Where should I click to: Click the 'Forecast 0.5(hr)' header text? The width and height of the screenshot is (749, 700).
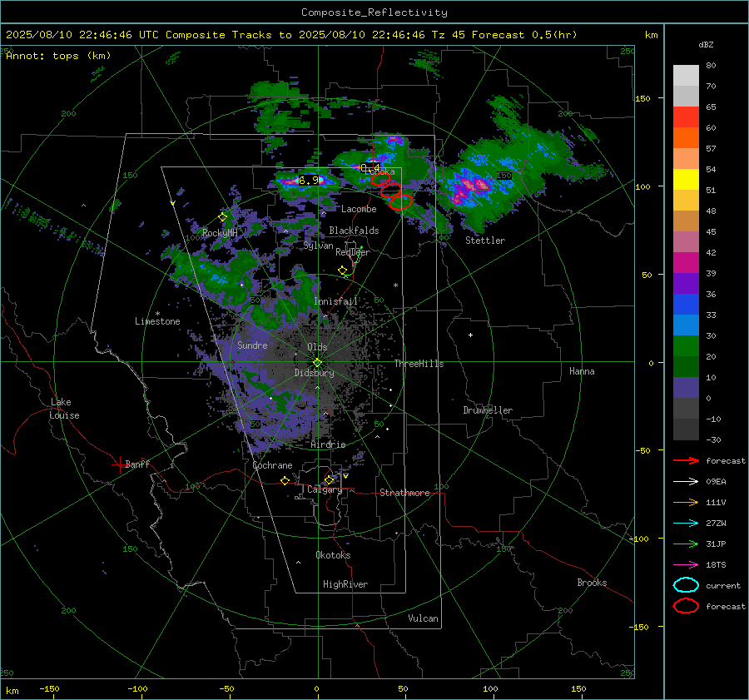point(524,35)
